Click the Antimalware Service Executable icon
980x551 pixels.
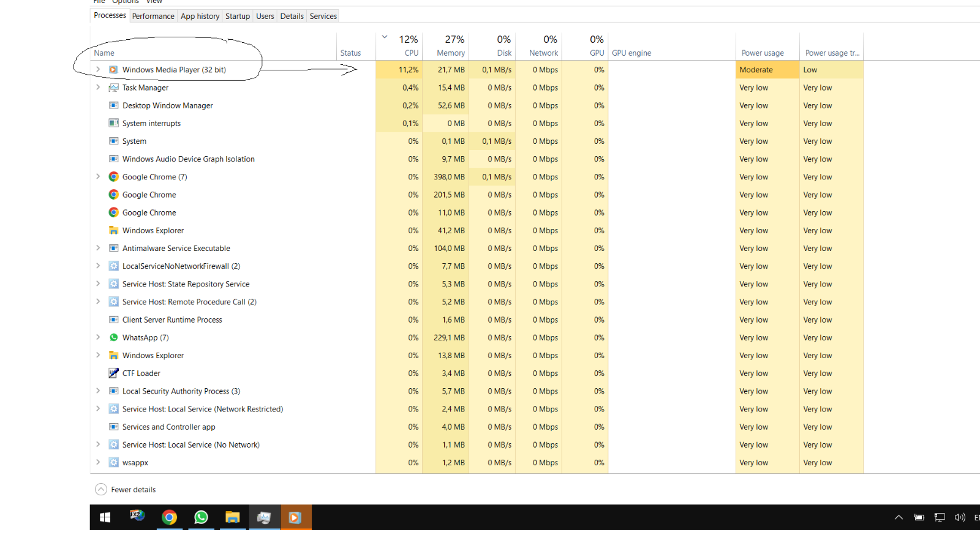pyautogui.click(x=113, y=248)
